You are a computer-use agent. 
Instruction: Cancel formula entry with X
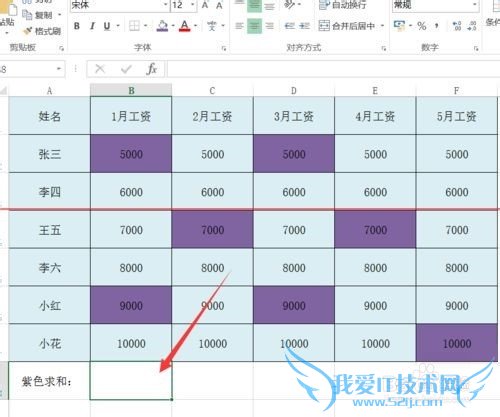(100, 69)
